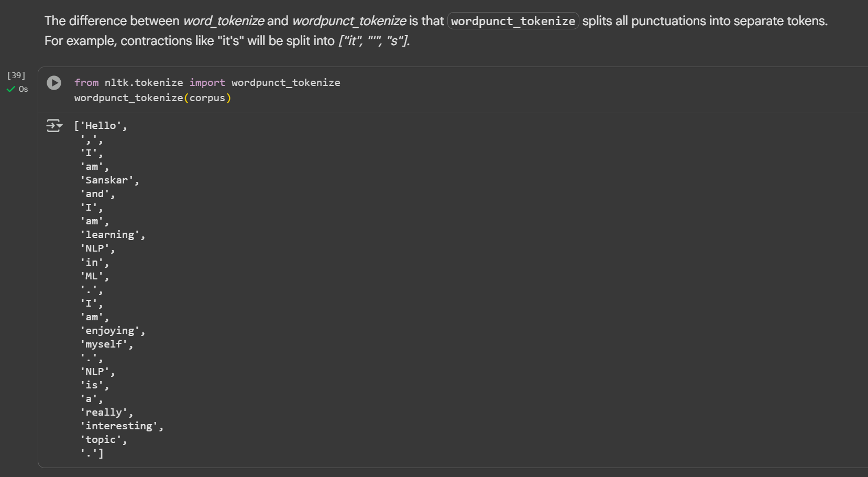Click 'corpus' argument in function call

[x=207, y=98]
